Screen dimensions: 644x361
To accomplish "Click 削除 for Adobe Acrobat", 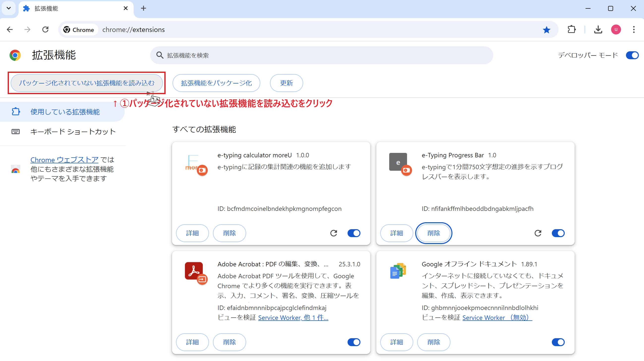I will tap(230, 342).
